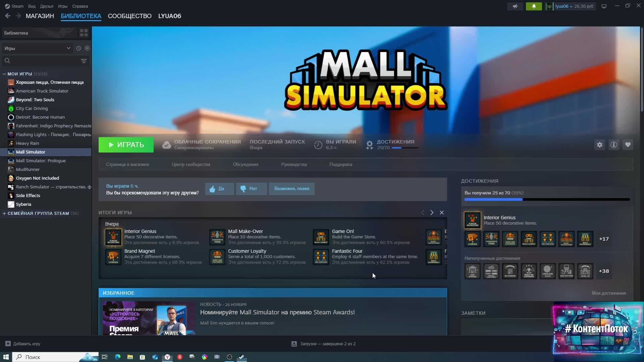Click the achievements progress bar
Viewport: 644px width, 362px height.
point(547,199)
